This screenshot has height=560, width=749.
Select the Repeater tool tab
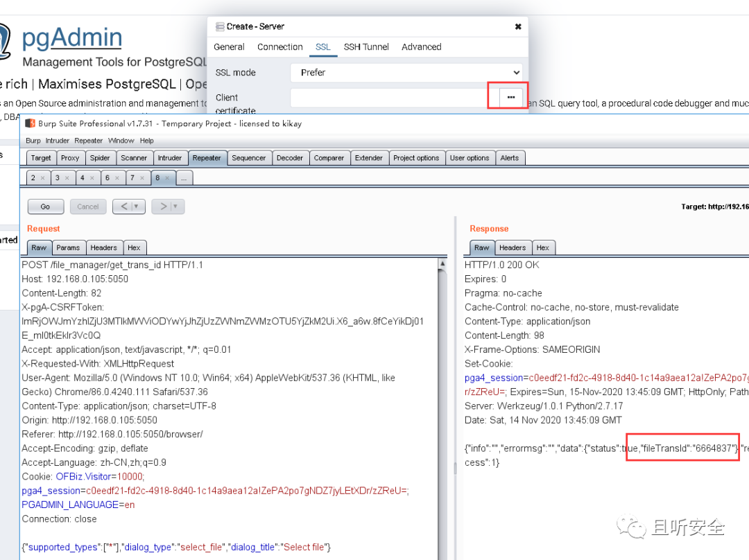coord(207,158)
